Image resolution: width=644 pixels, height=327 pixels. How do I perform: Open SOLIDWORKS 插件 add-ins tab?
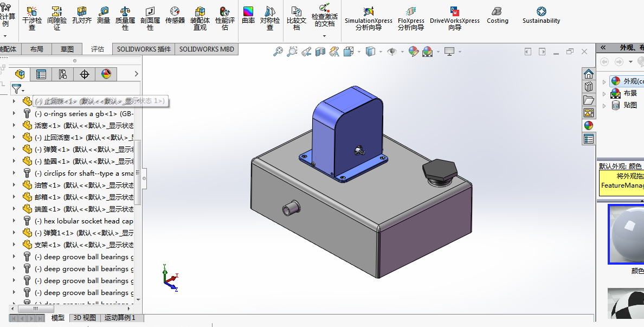point(144,49)
